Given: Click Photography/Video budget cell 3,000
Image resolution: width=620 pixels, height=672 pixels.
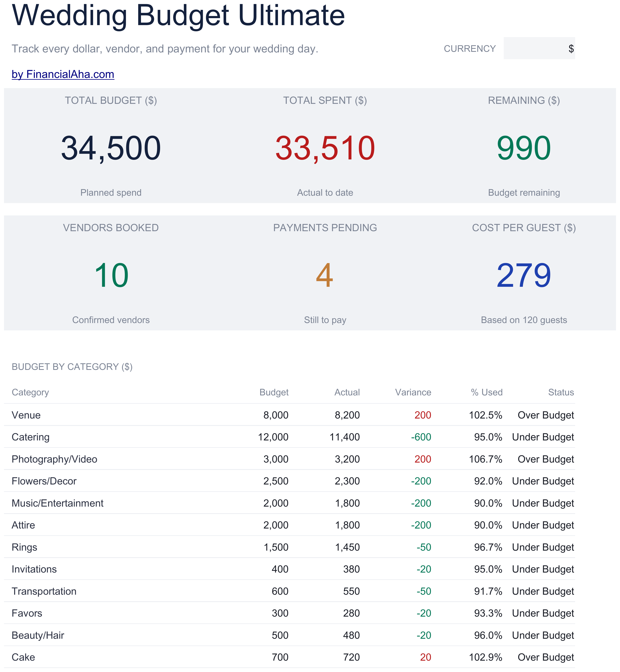Looking at the screenshot, I should click(276, 459).
